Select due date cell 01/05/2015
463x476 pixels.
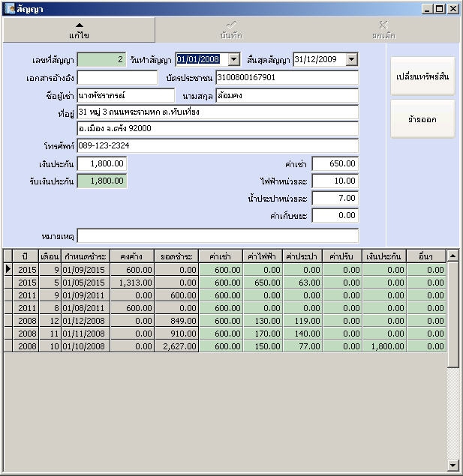pyautogui.click(x=86, y=283)
